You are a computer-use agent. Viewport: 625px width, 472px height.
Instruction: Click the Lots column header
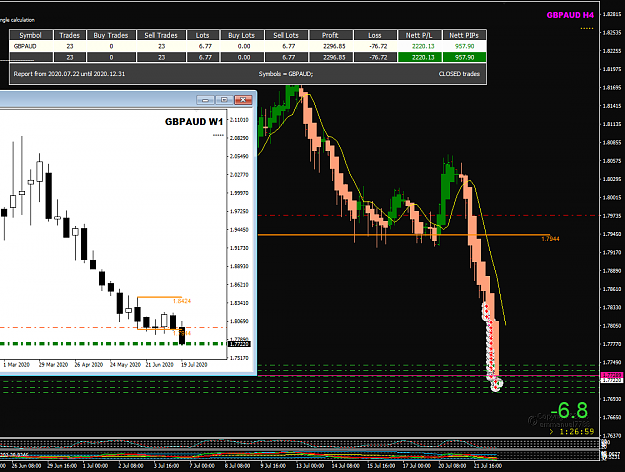[203, 35]
